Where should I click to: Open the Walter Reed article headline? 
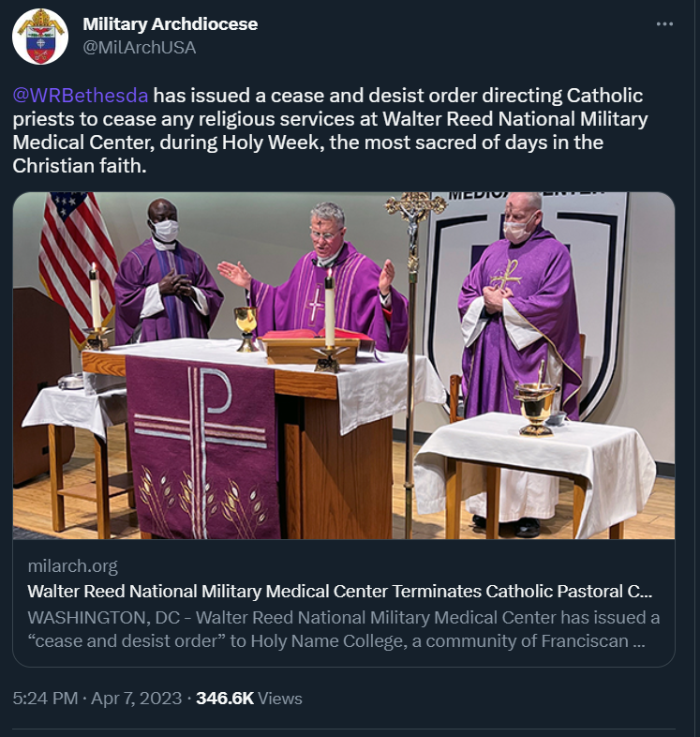pyautogui.click(x=339, y=592)
